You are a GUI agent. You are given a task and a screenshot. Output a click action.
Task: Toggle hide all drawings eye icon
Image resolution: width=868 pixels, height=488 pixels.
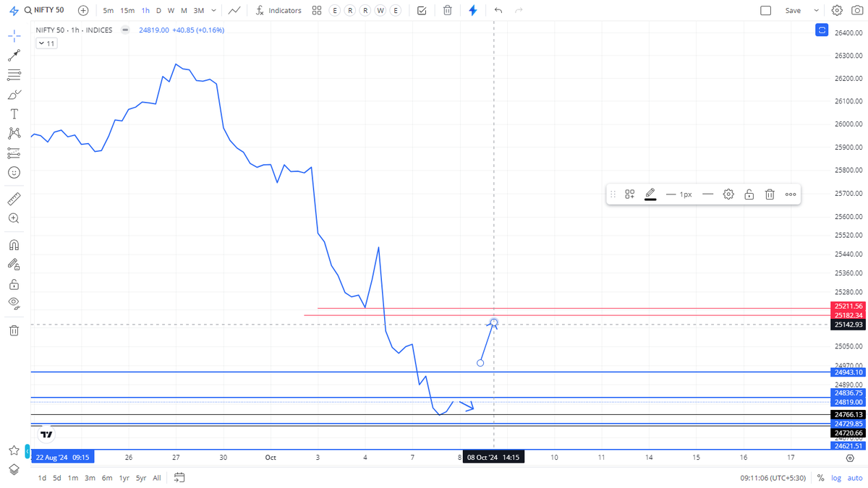pos(14,304)
